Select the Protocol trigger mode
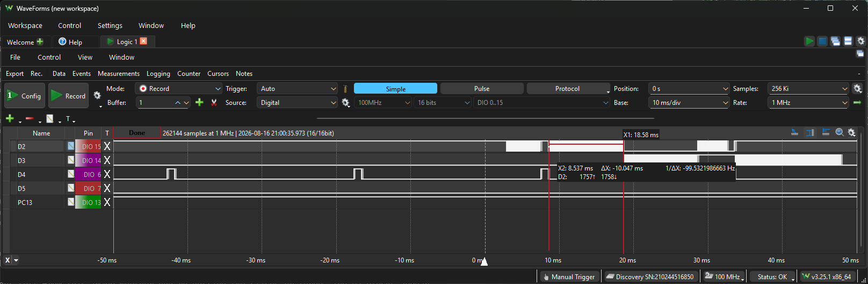This screenshot has height=284, width=868. [568, 89]
